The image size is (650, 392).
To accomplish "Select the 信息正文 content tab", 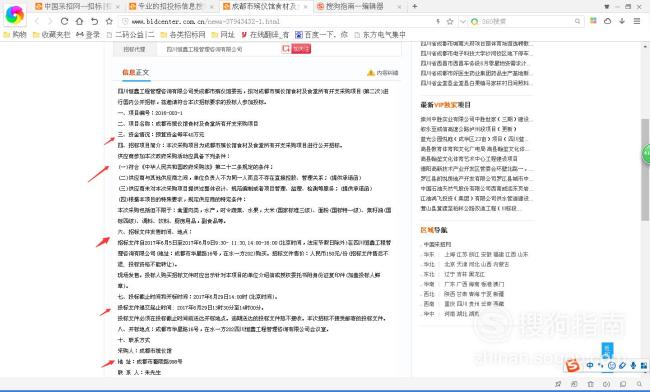I will coord(136,73).
